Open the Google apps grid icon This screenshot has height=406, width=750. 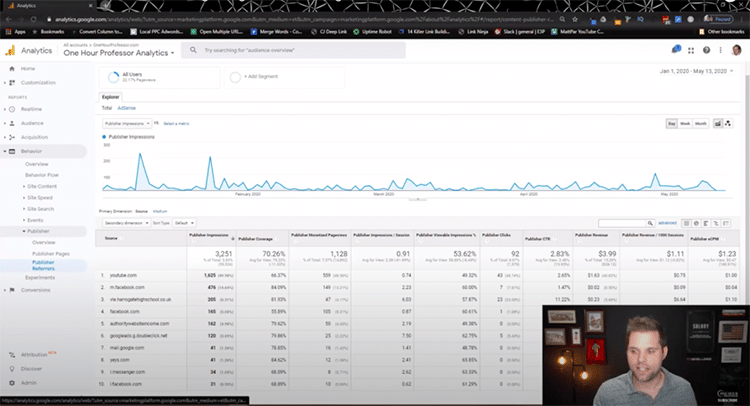[x=690, y=49]
